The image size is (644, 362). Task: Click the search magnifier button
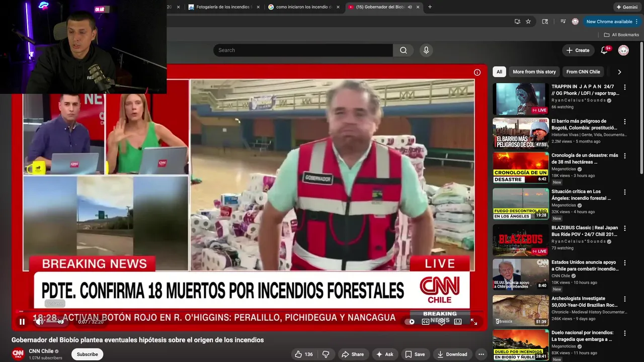point(404,50)
